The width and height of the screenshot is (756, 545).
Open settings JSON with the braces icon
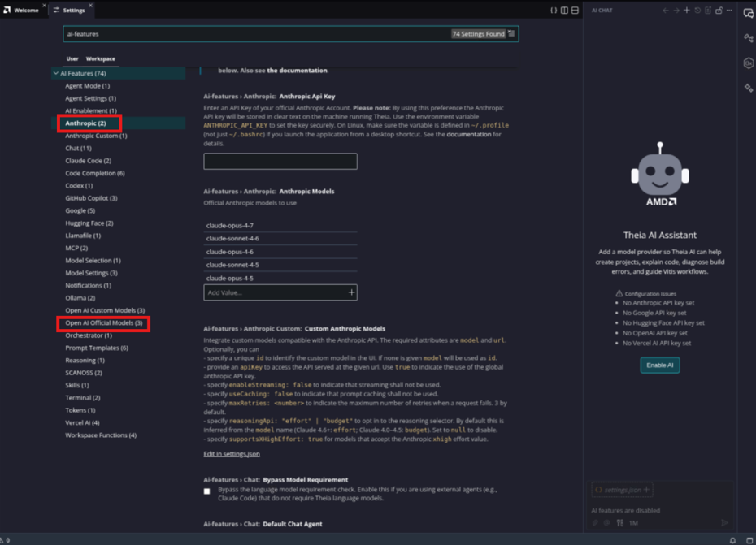tap(554, 10)
